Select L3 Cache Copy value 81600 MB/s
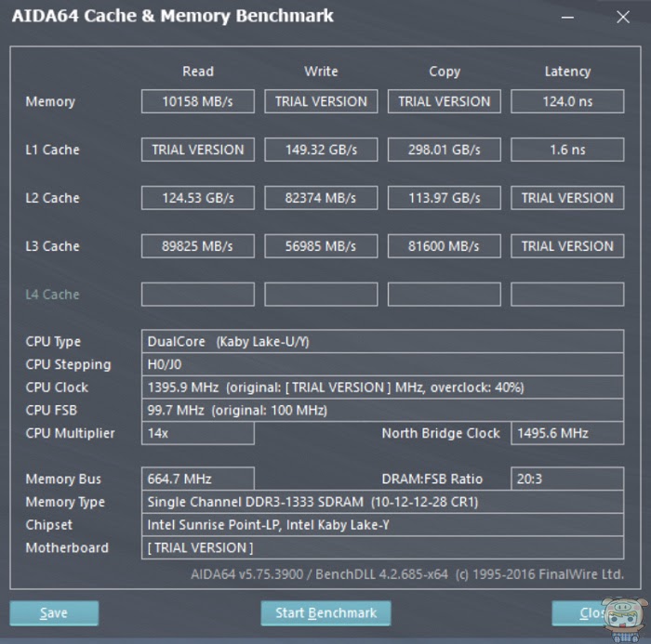Image resolution: width=651 pixels, height=644 pixels. 445,246
